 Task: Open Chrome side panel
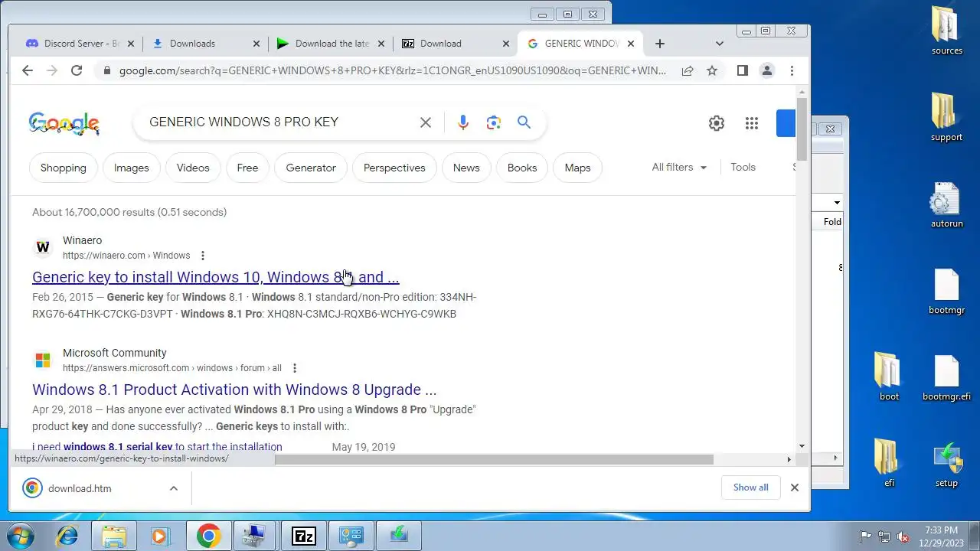click(742, 70)
